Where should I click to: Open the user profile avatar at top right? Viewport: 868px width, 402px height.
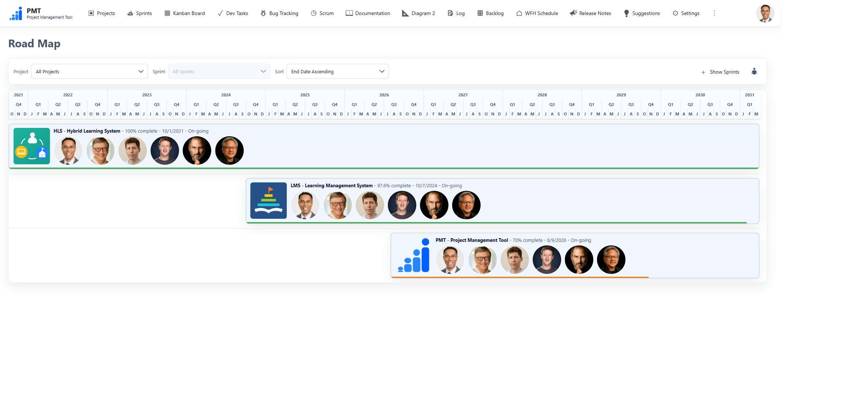765,14
